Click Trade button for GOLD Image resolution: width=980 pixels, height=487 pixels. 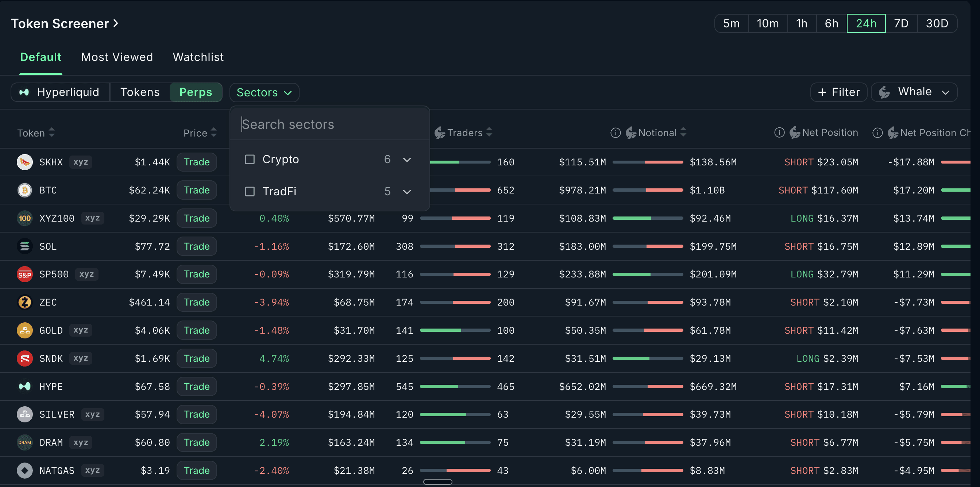point(197,330)
